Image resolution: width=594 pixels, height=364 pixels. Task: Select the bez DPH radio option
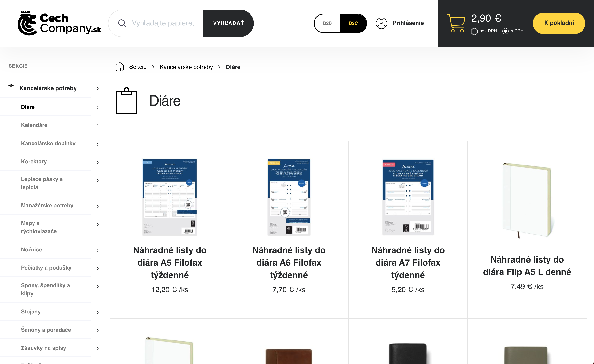click(474, 31)
